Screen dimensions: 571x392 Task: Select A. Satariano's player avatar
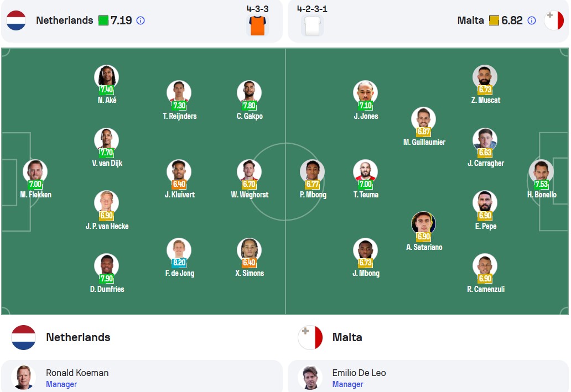coord(423,223)
